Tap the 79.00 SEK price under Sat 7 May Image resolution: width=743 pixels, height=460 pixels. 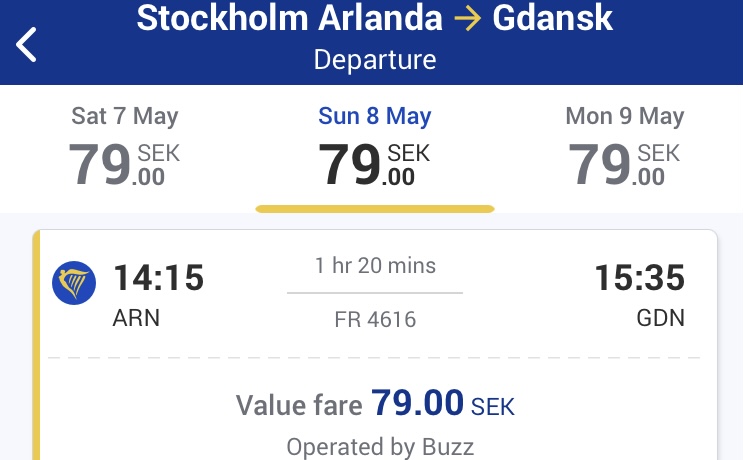124,164
